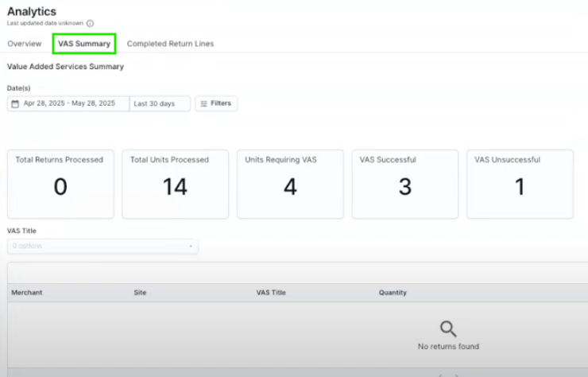Click the info icon beside last updated date

tap(90, 24)
